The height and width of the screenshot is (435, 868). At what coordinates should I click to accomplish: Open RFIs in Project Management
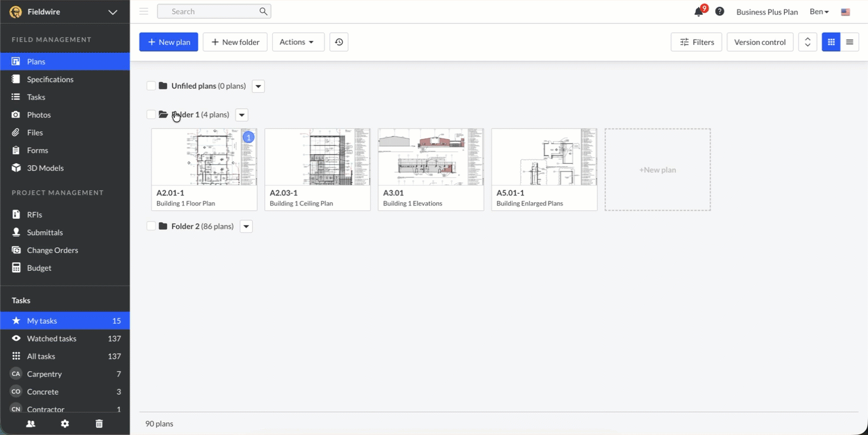[34, 215]
